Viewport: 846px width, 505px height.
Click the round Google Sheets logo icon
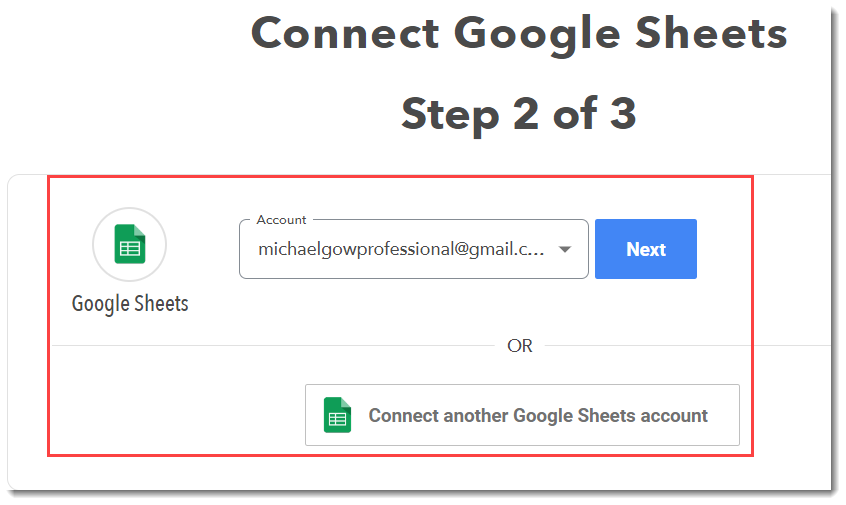[130, 244]
